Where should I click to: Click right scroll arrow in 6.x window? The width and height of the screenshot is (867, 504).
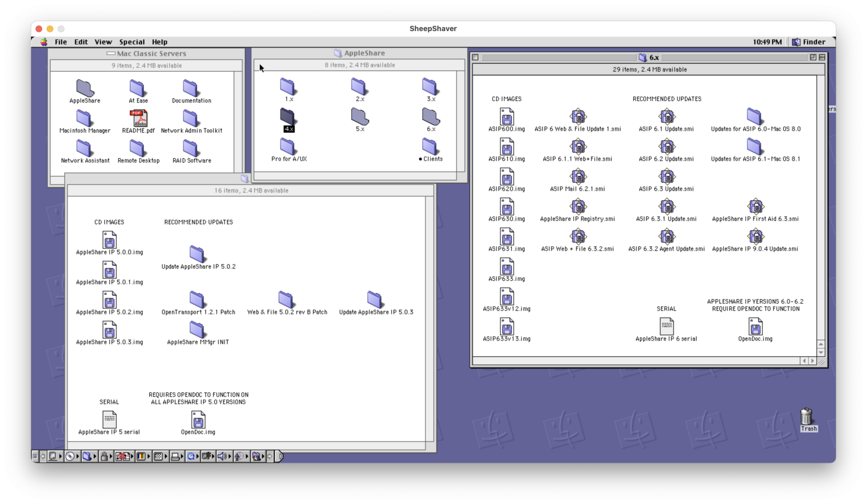coord(812,361)
